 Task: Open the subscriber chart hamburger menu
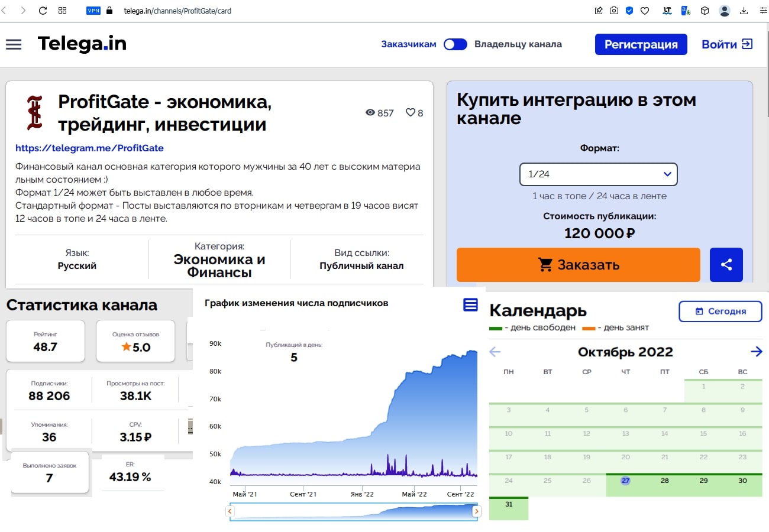(470, 304)
